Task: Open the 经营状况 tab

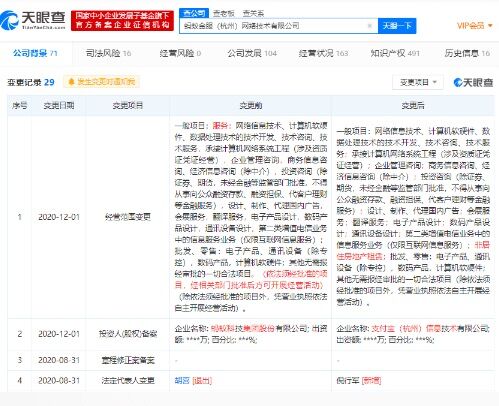Action: pyautogui.click(x=323, y=53)
